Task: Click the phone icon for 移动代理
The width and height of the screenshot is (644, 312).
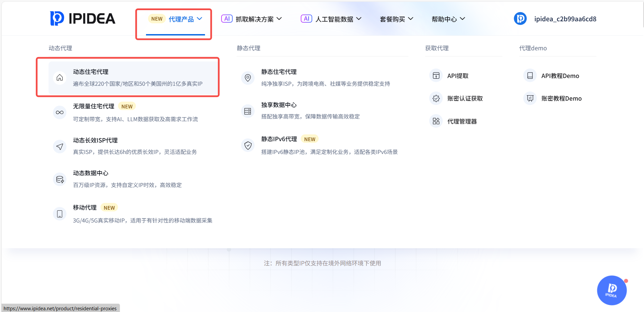Action: coord(60,214)
